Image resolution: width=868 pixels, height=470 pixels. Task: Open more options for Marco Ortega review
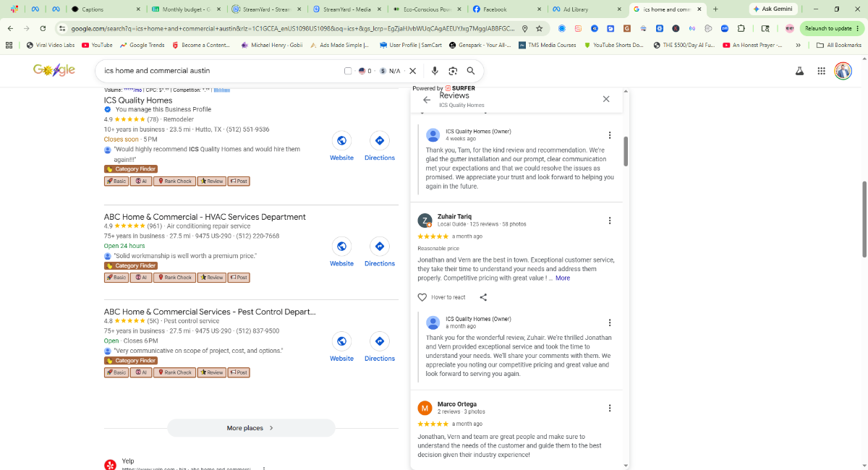pos(610,408)
